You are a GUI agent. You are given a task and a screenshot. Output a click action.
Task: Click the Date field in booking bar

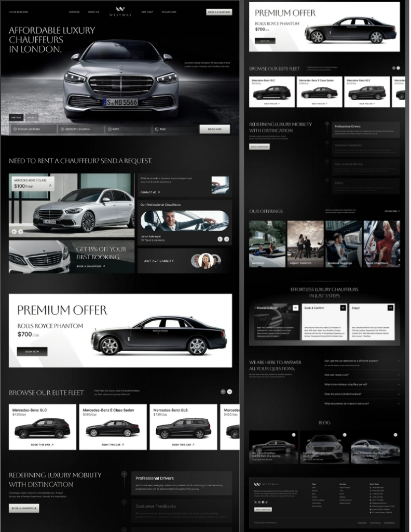128,129
